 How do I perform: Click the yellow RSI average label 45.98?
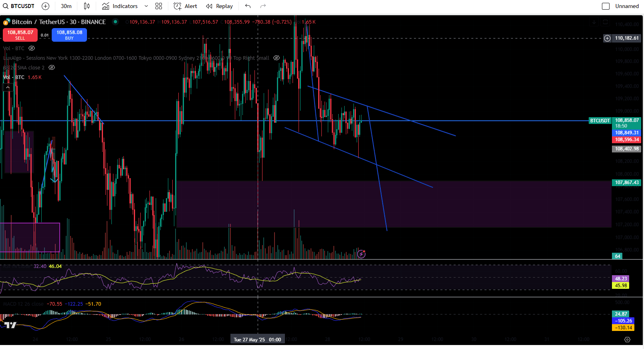pyautogui.click(x=621, y=286)
